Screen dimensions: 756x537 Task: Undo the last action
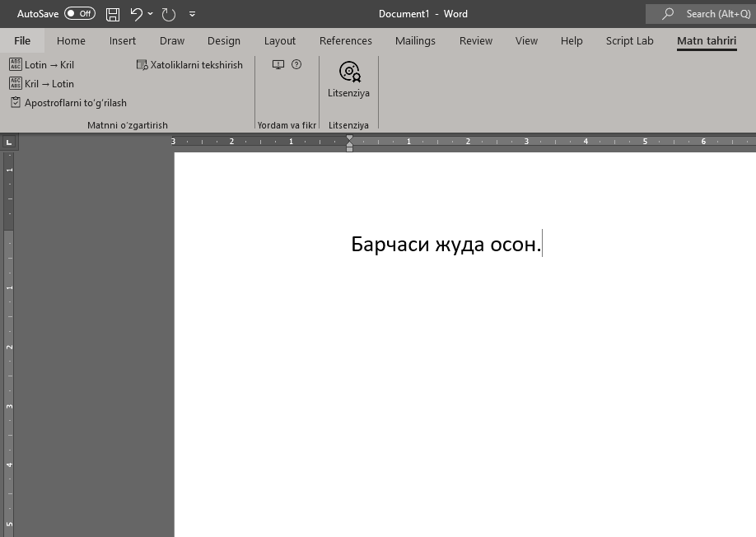[137, 13]
